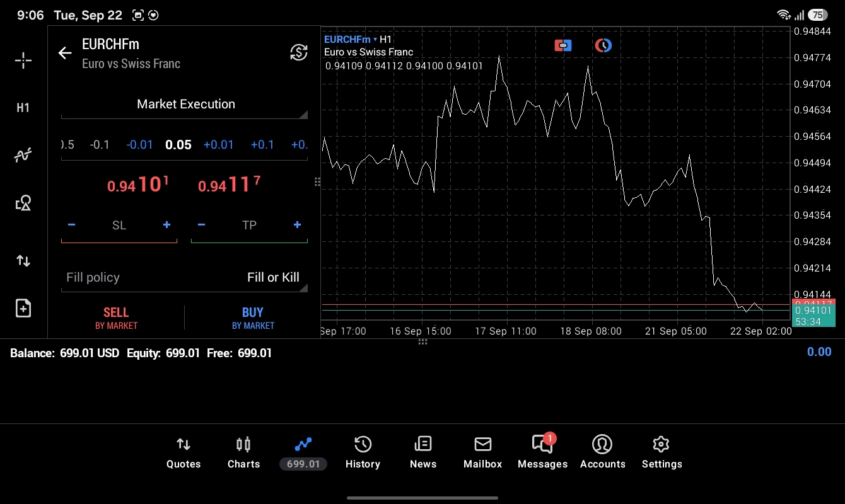Open the Messages tab with notification badge
The height and width of the screenshot is (504, 845).
pos(543,452)
